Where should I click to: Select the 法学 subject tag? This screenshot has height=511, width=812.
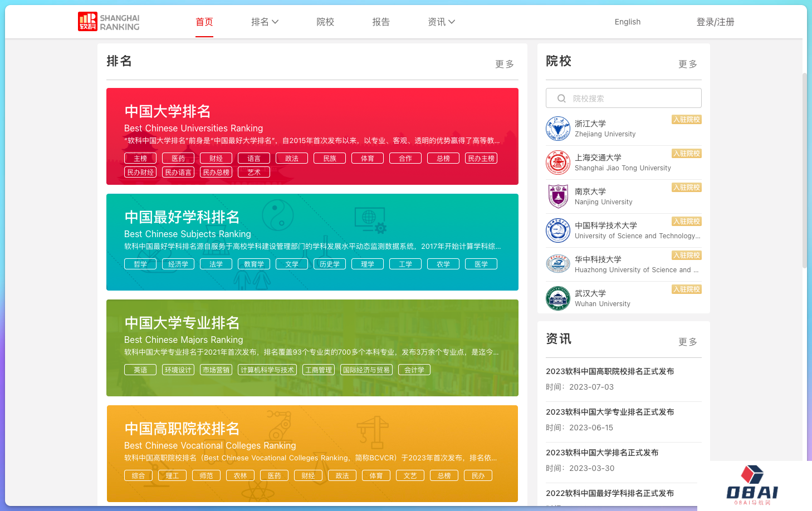[216, 264]
